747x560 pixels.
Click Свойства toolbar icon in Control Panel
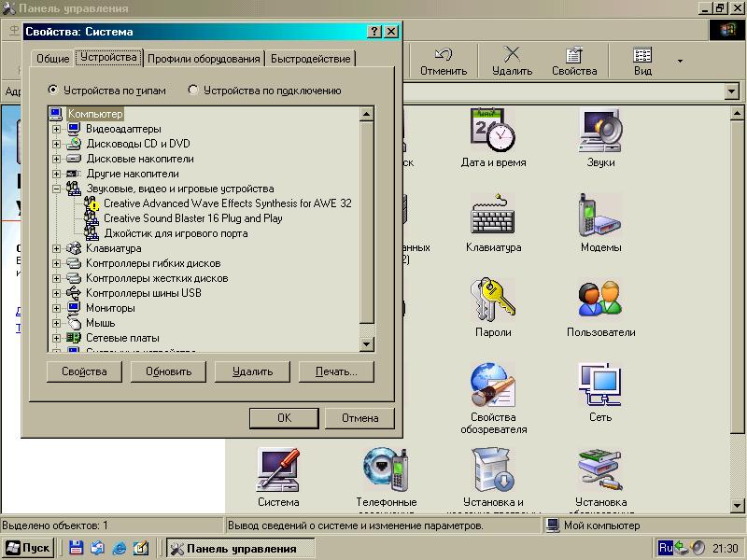574,61
